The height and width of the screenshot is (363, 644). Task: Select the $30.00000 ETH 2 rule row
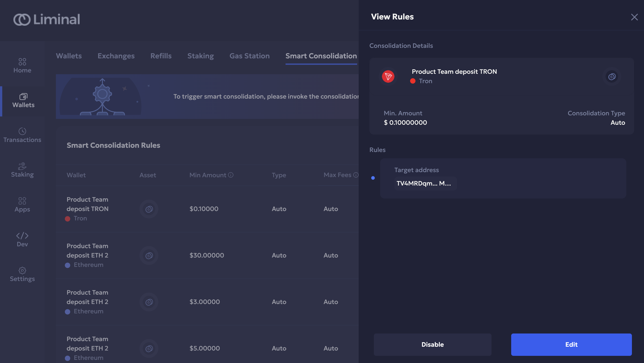(206, 255)
